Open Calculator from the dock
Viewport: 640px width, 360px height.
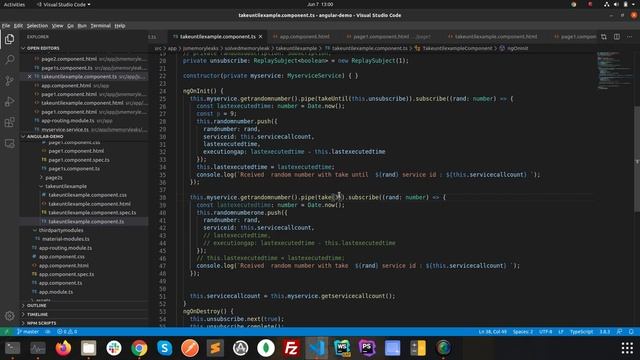click(x=418, y=348)
